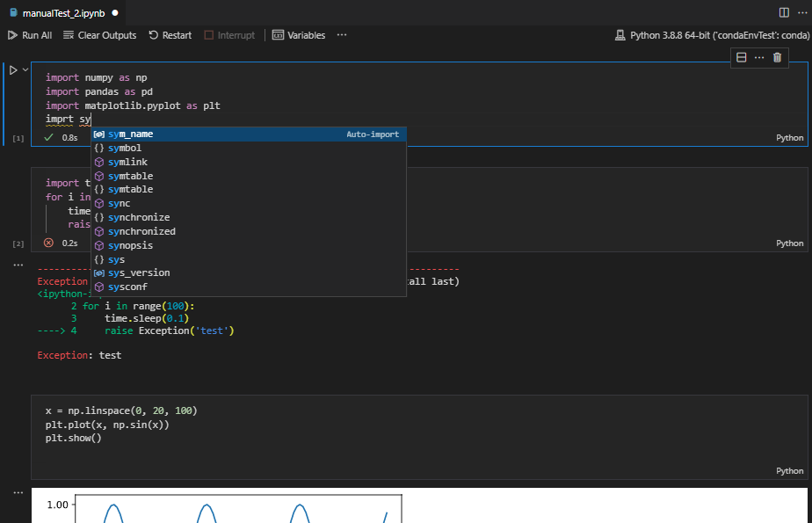This screenshot has width=812, height=523.
Task: Click the split cell icon in the cell toolbar
Action: (741, 56)
